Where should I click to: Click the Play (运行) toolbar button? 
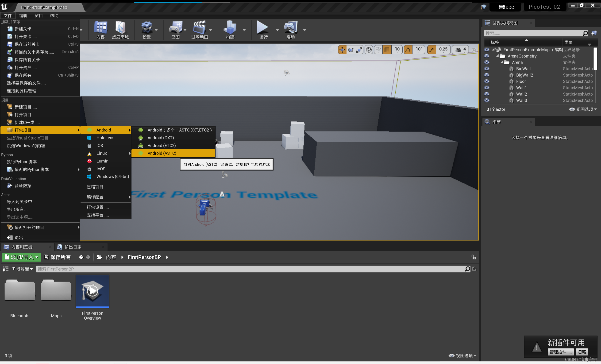[263, 27]
